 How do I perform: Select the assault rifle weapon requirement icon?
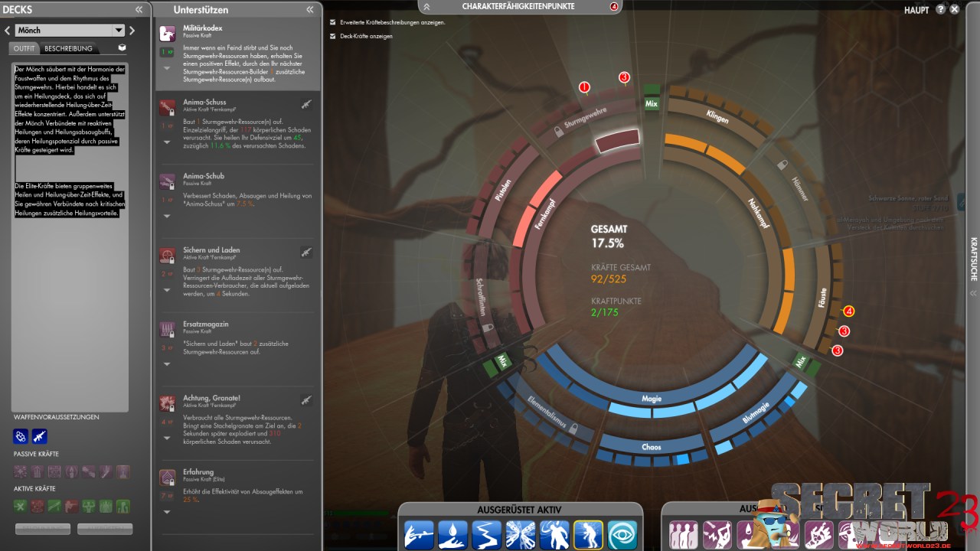[x=39, y=437]
